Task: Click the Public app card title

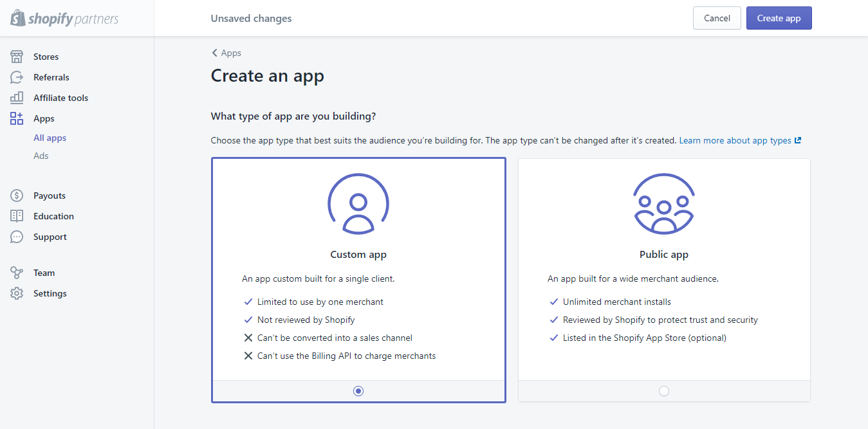Action: point(664,255)
